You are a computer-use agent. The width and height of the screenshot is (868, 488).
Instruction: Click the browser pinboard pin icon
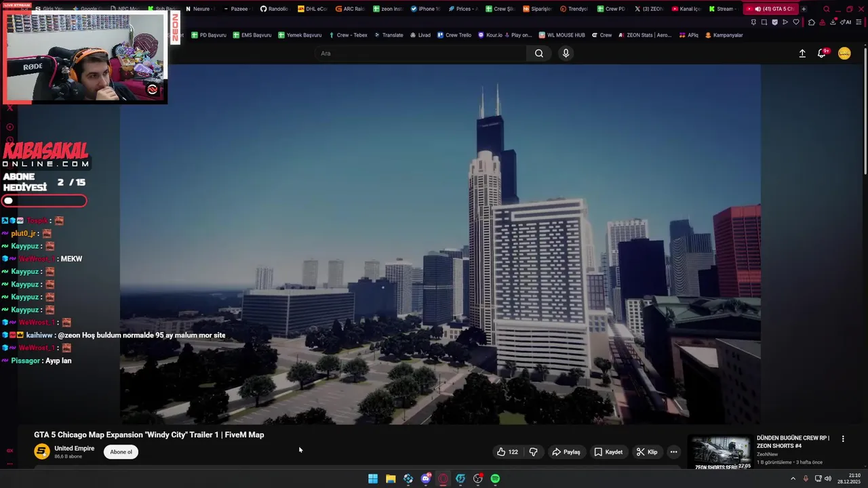753,22
